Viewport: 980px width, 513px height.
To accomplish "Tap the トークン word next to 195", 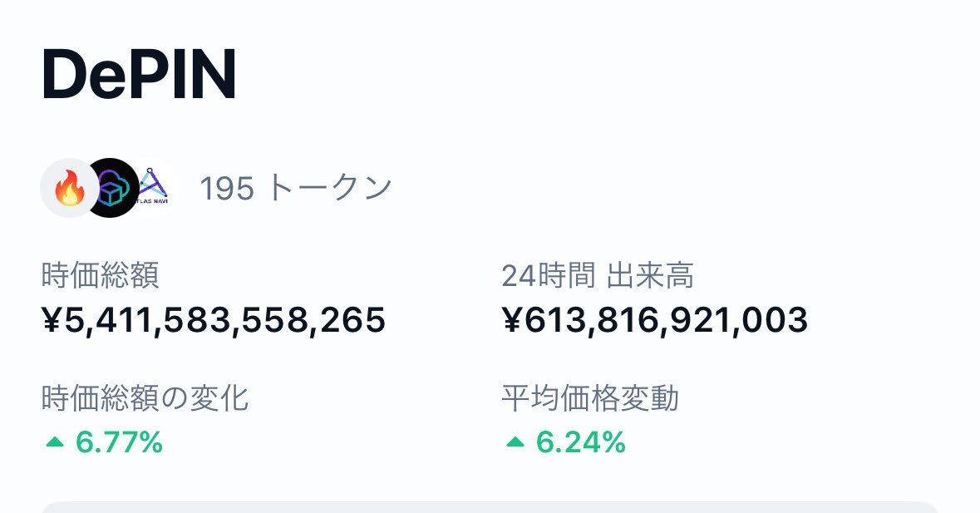I will click(329, 188).
